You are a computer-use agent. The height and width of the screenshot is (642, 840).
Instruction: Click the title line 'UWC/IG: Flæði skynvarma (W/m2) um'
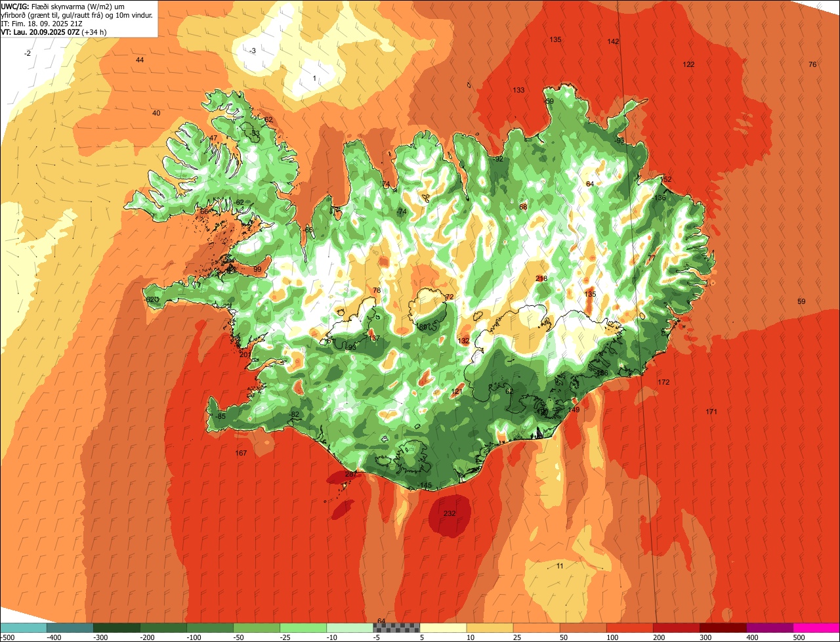(63, 6)
